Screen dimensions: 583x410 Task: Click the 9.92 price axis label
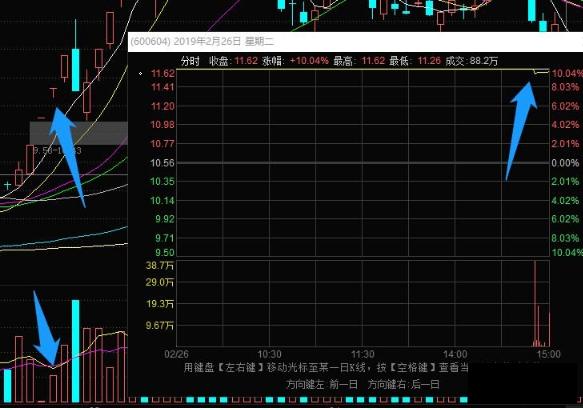(165, 219)
